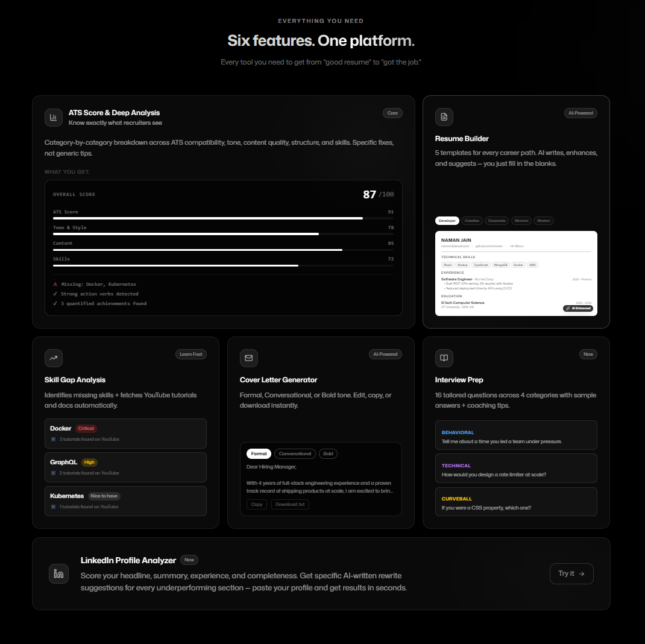The image size is (645, 644).
Task: Click the LinkedIn logo icon
Action: (x=59, y=573)
